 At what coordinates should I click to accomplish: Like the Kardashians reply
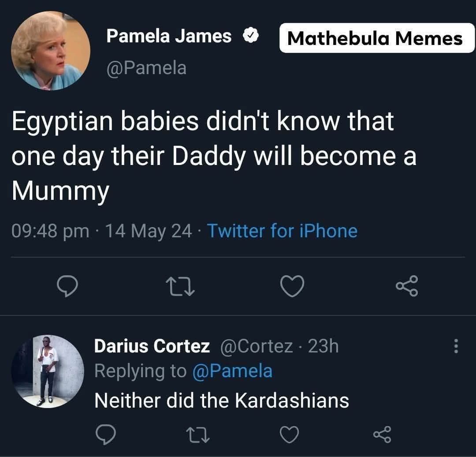point(290,435)
